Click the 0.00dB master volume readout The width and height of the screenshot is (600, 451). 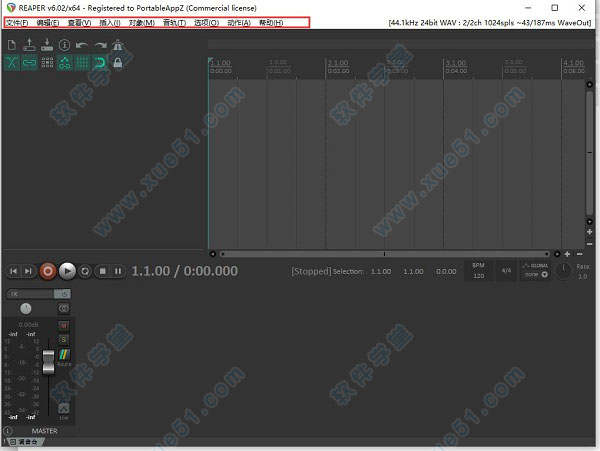click(x=28, y=325)
